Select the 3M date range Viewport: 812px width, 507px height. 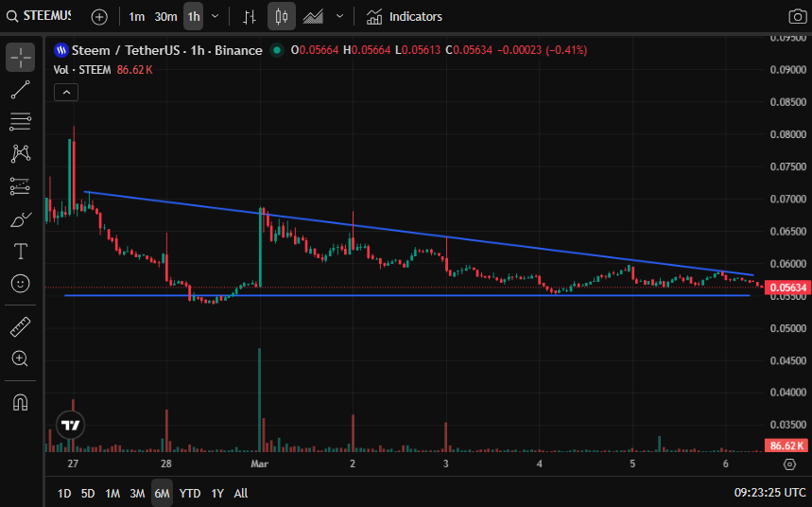click(x=137, y=493)
